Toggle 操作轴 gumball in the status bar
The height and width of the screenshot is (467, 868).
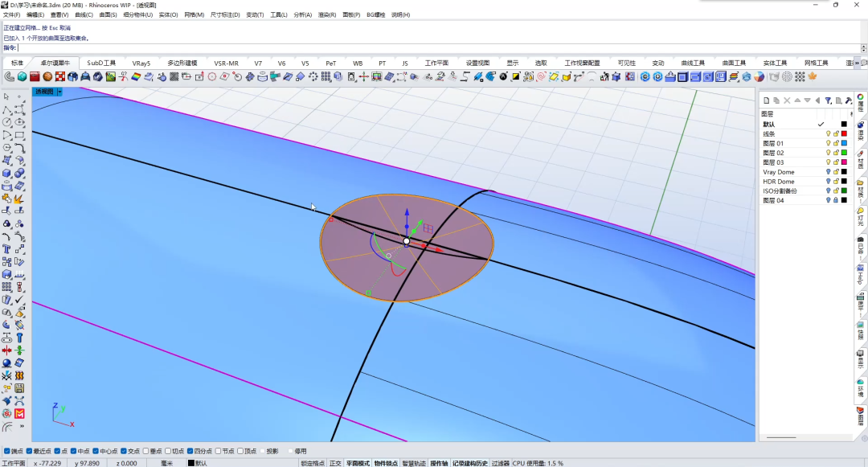tap(439, 463)
